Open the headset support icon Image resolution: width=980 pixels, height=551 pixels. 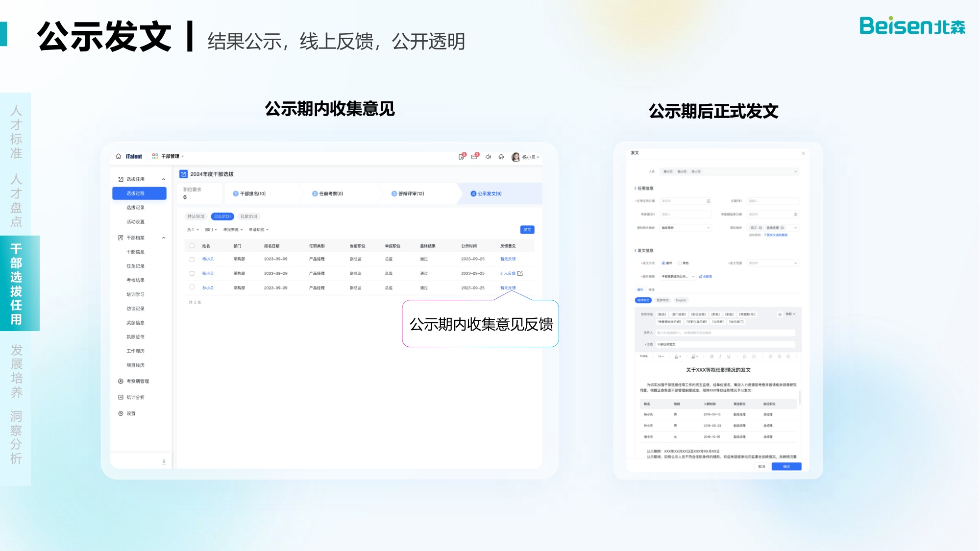501,157
